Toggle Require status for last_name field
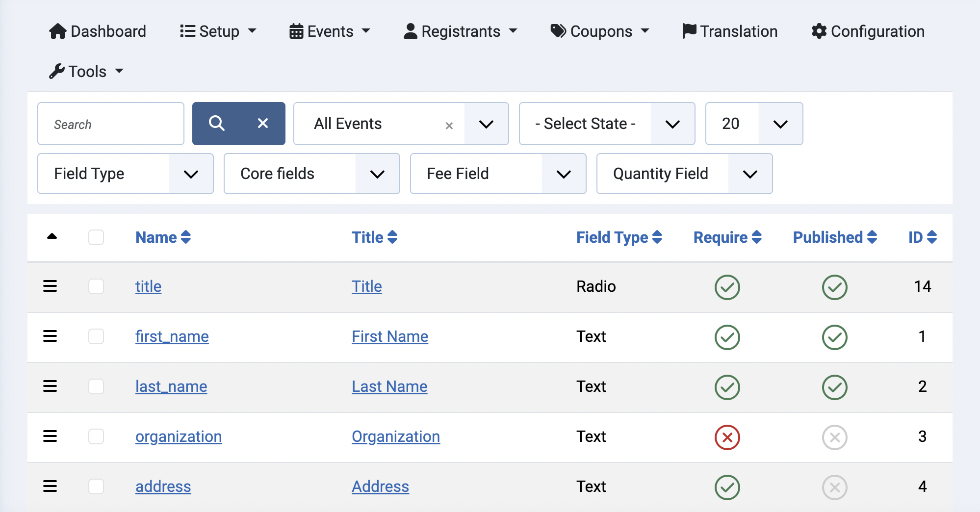 point(727,387)
